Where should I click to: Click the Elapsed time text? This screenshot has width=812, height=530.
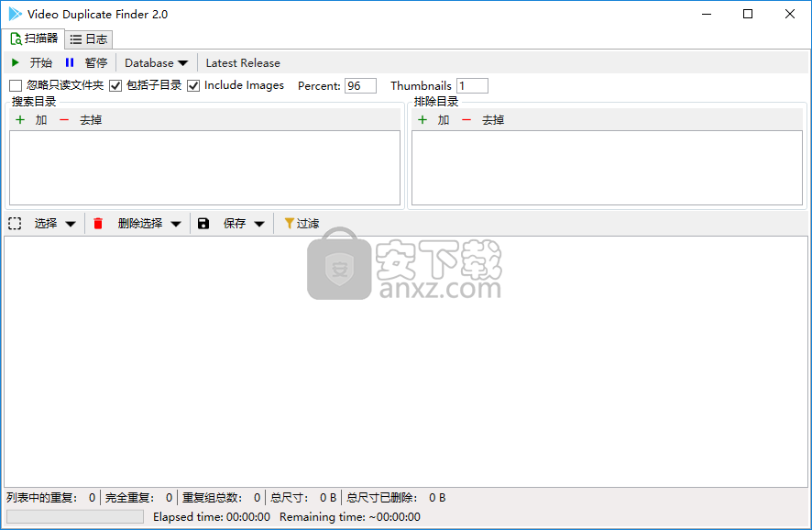[212, 516]
